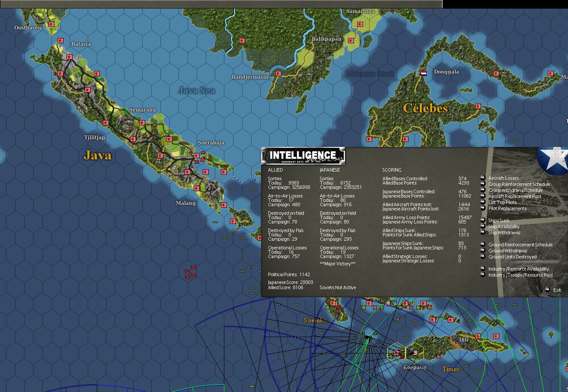Open Industry/Resource Availability
The image size is (568, 392).
[519, 269]
